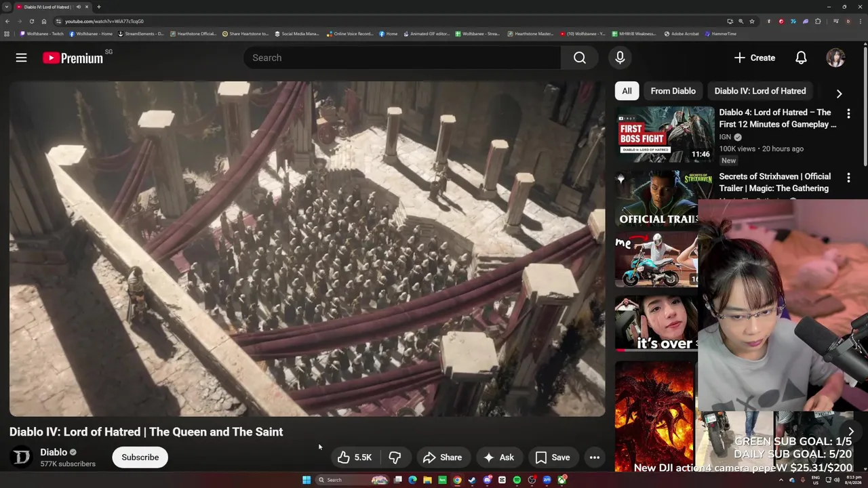Dislike the video with thumbs down
The image size is (868, 488).
coord(395,457)
